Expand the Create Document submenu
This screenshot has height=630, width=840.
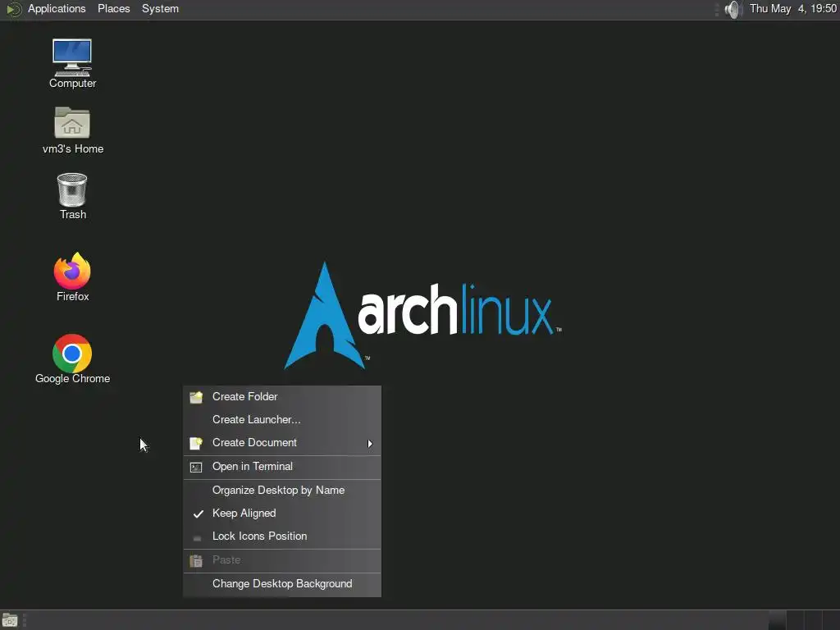pos(282,443)
